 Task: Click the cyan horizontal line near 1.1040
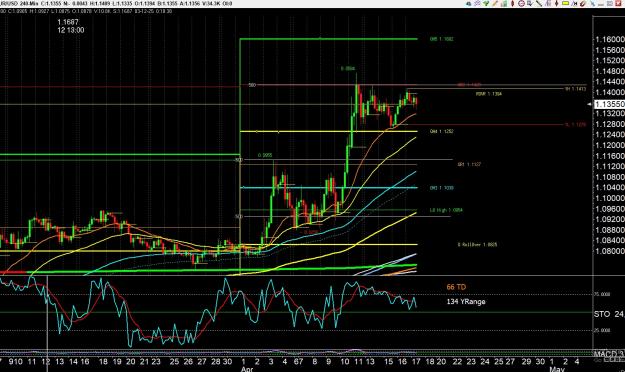pyautogui.click(x=328, y=187)
